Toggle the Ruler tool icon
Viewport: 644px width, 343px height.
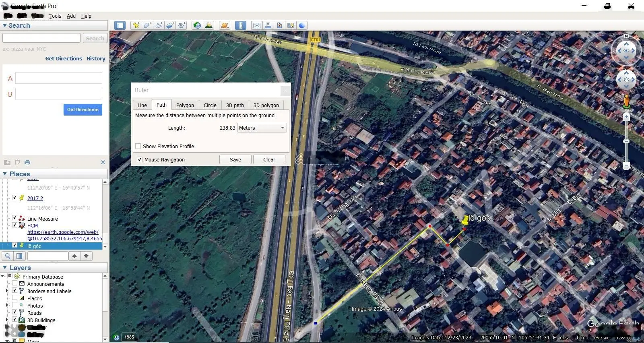[240, 25]
